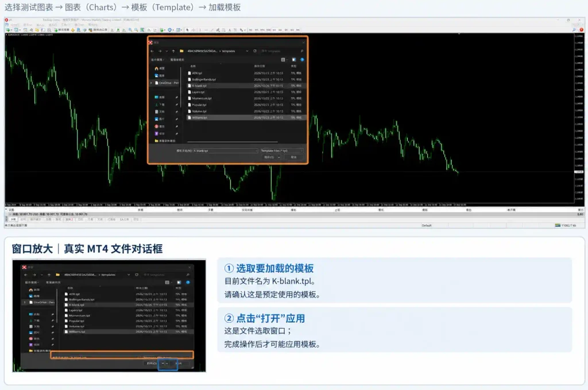588x390 pixels.
Task: Switch chart to M1 timeframe
Action: point(250,30)
